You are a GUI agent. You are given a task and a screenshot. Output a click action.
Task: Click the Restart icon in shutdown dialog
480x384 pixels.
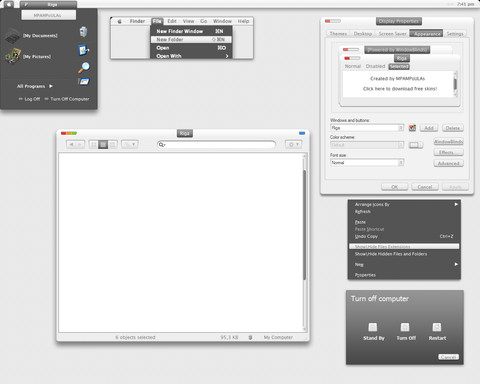(x=437, y=327)
